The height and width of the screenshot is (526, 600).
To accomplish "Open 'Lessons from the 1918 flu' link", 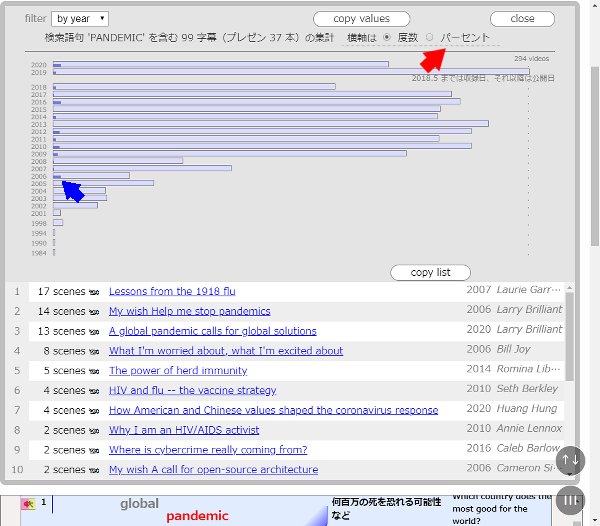I will [x=172, y=292].
